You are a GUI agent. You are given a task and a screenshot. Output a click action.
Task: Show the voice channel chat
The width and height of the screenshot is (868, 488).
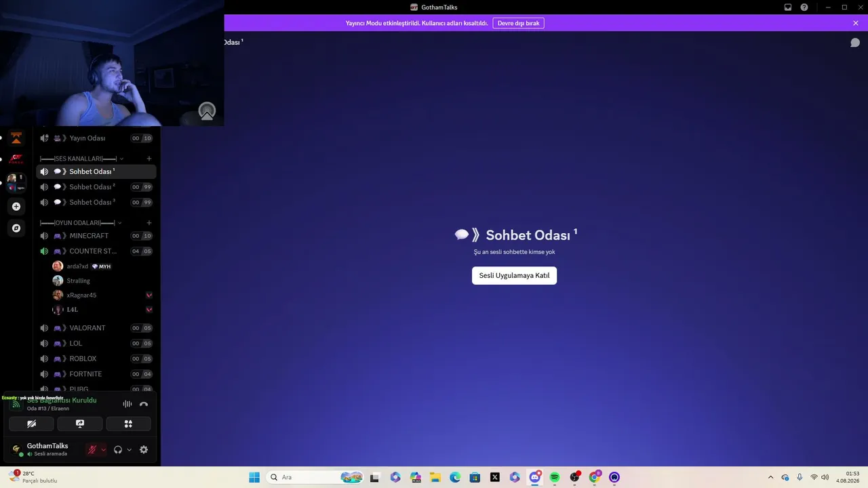(855, 43)
